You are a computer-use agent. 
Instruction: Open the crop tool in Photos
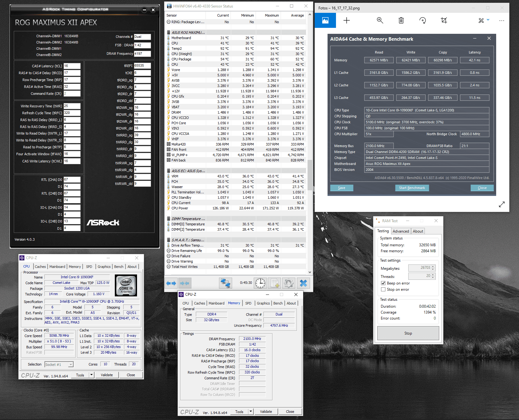444,20
